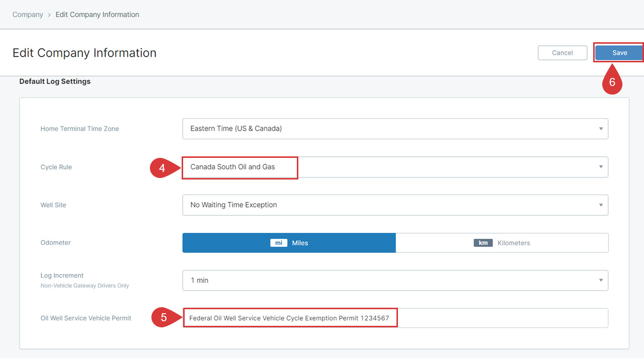Screen dimensions: 644x358
Task: Click the Home Terminal Time Zone label
Action: (x=79, y=129)
